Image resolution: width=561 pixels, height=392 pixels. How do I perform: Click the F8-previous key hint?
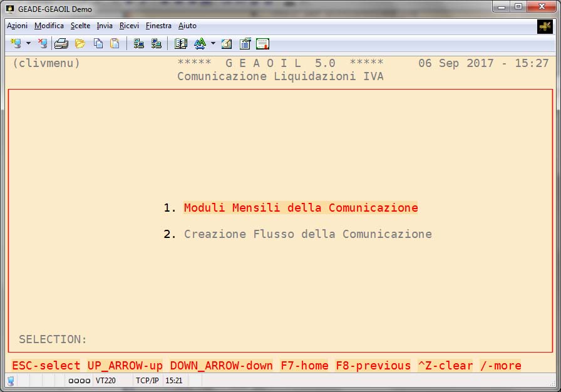(x=373, y=366)
